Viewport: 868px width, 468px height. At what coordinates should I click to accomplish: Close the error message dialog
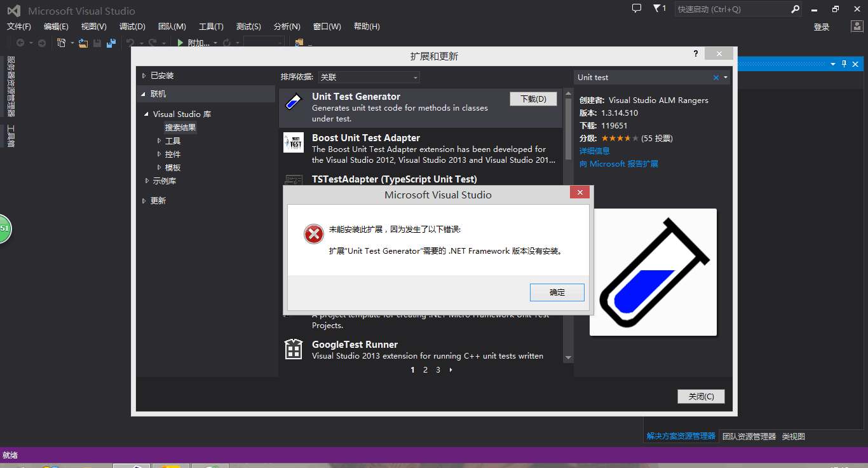click(580, 193)
